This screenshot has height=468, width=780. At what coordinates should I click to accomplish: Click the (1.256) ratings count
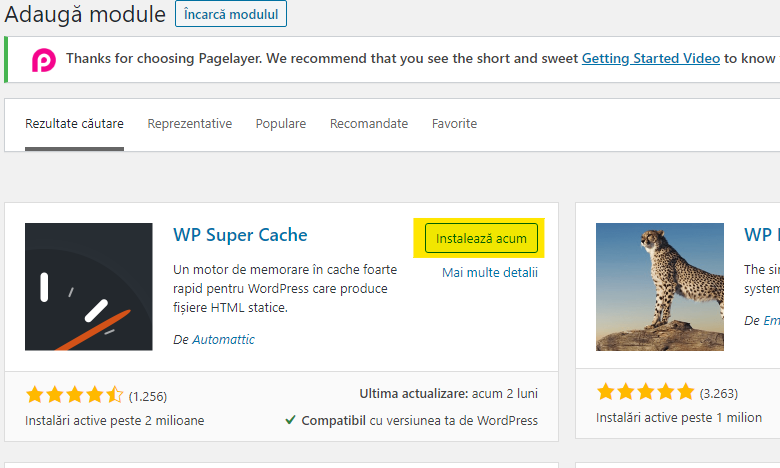click(148, 396)
